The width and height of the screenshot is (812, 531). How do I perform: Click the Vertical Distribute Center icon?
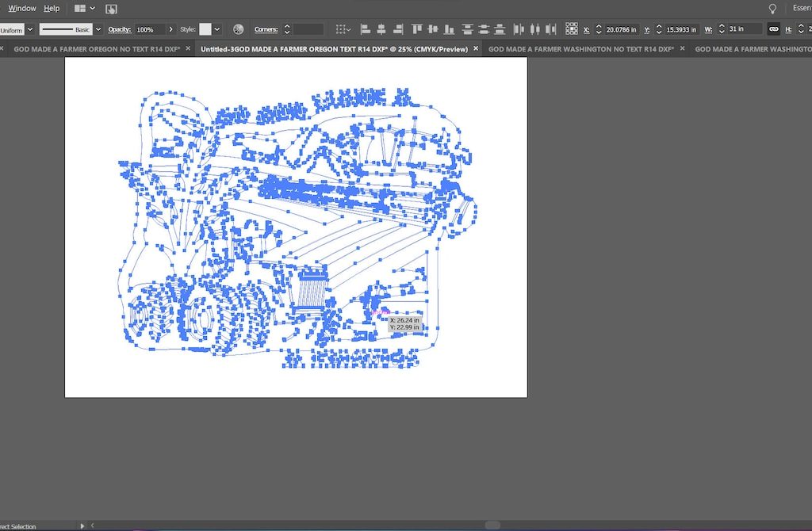tap(484, 29)
